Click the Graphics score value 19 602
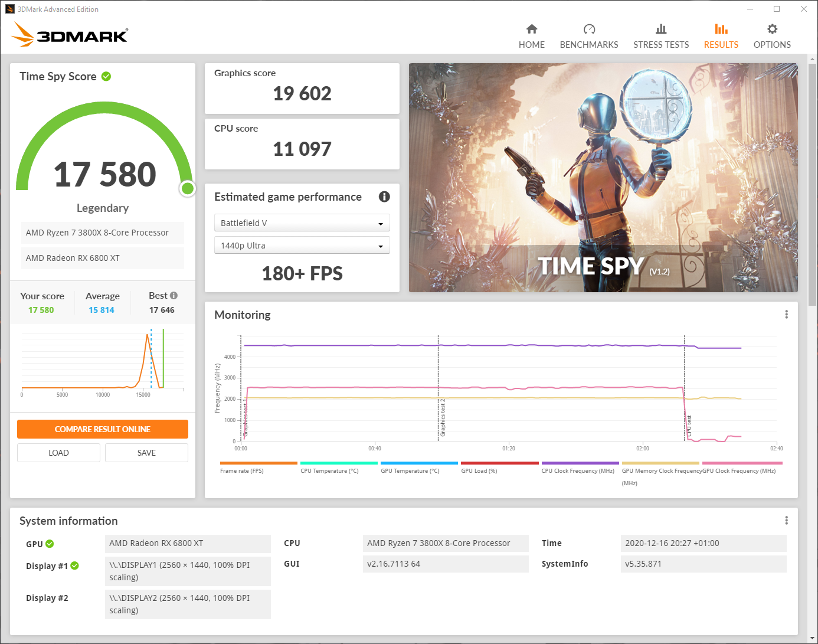The width and height of the screenshot is (818, 644). (302, 93)
